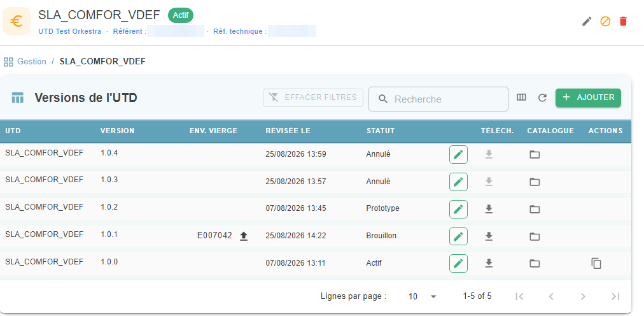Click SLA_COMFOR_VDEF in breadcrumb
This screenshot has width=644, height=316.
[x=102, y=62]
